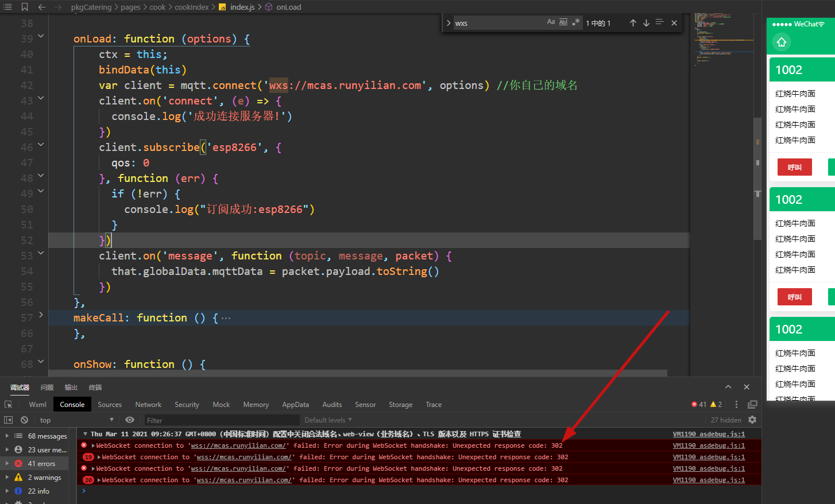Image resolution: width=835 pixels, height=504 pixels.
Task: Toggle the live expression eye icon
Action: pyautogui.click(x=130, y=420)
